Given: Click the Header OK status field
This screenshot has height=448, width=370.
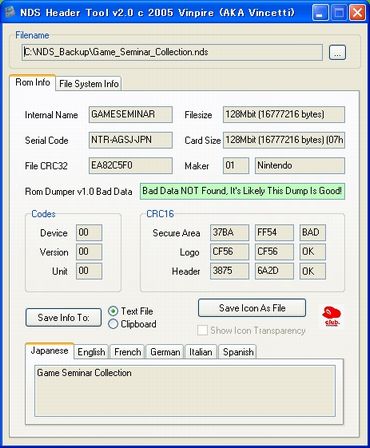Looking at the screenshot, I should [x=312, y=271].
